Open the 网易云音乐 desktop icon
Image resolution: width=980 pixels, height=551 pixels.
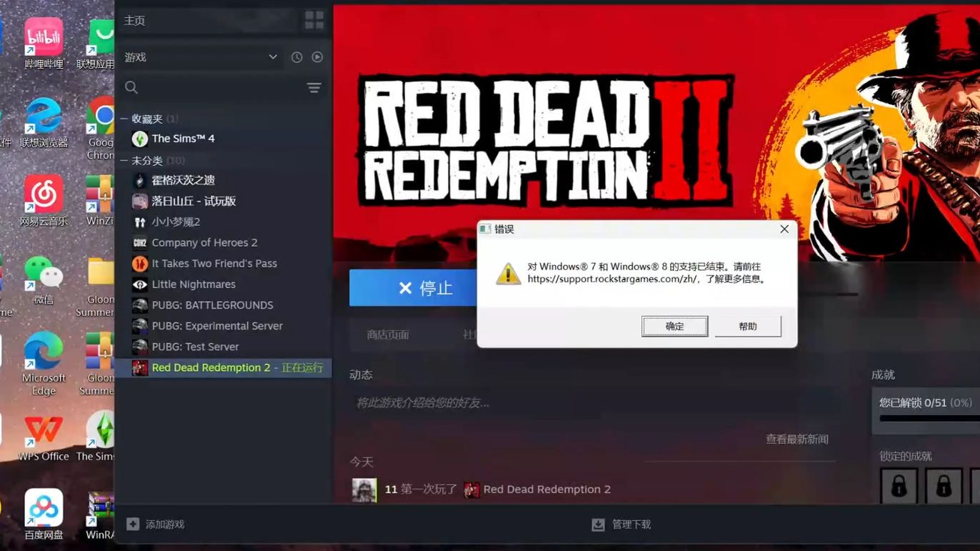[44, 200]
